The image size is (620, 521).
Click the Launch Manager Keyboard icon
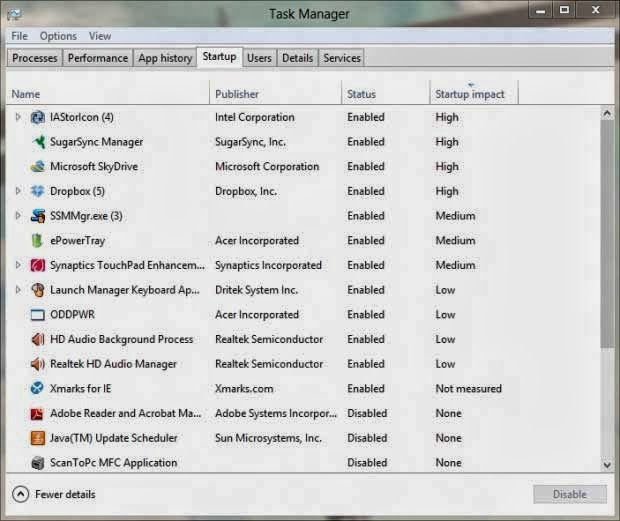click(38, 290)
